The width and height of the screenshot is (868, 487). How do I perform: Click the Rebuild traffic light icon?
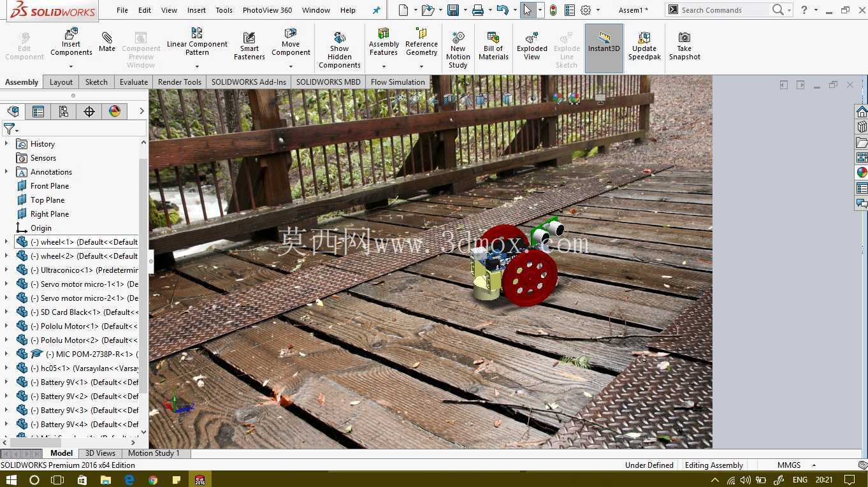[553, 10]
